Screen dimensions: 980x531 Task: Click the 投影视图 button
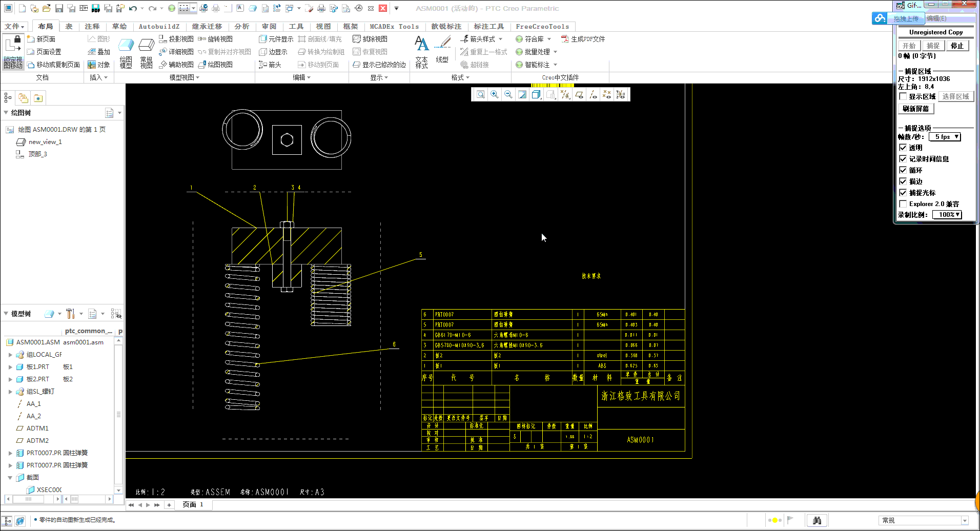pos(176,39)
